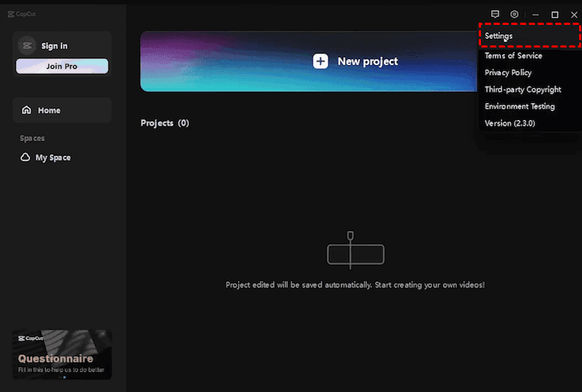Launch Environment Testing from the menu
The height and width of the screenshot is (392, 582).
click(520, 106)
